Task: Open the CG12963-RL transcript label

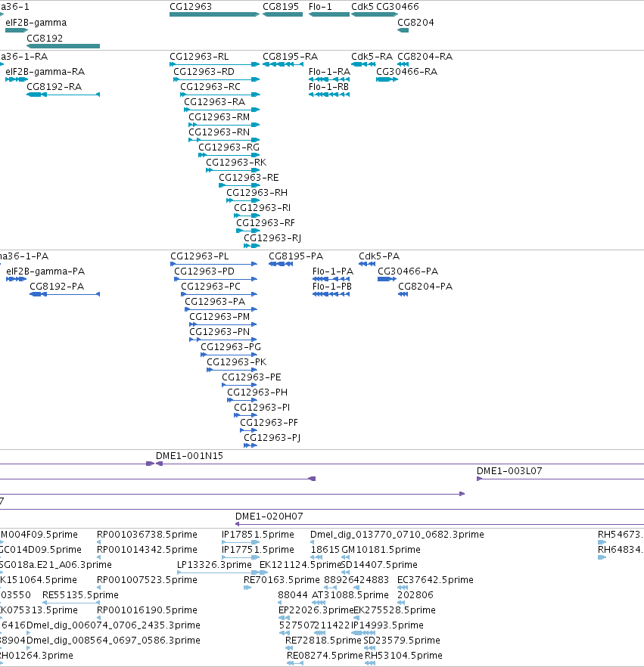Action: pos(199,56)
